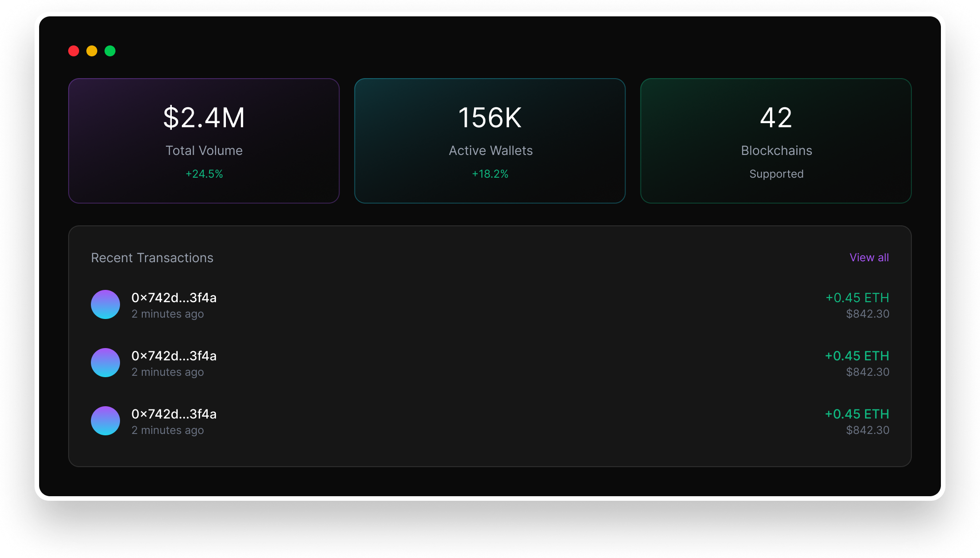This screenshot has height=558, width=980.
Task: Click the $2.4M volume figure
Action: point(204,118)
